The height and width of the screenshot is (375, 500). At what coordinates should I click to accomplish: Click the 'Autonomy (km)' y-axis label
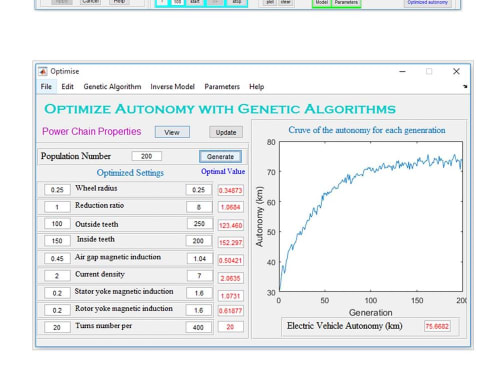(x=259, y=217)
